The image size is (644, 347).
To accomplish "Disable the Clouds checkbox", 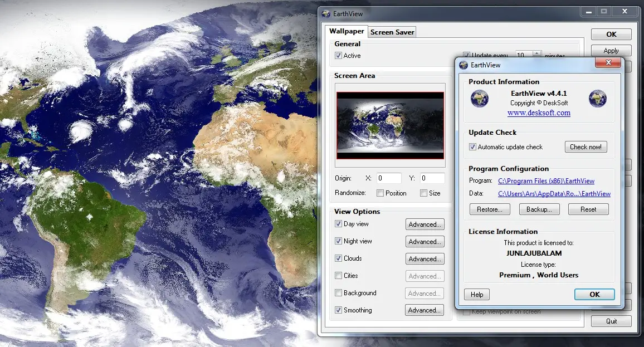I will (x=338, y=258).
